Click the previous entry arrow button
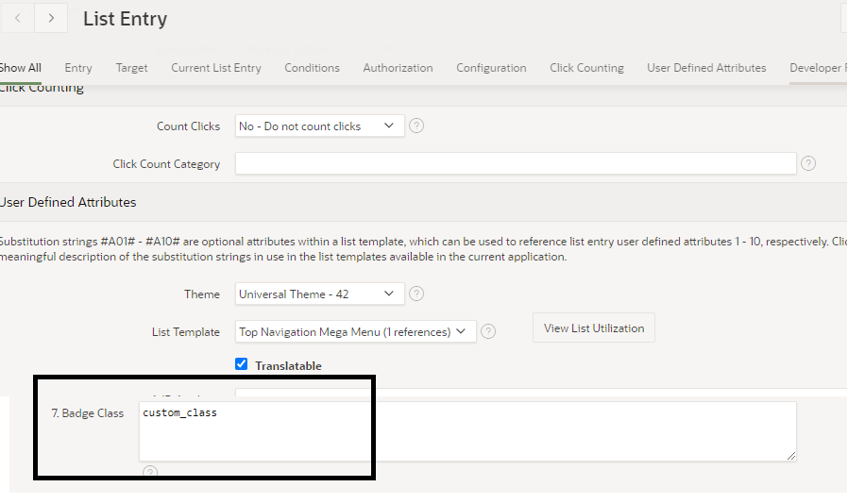 [17, 18]
